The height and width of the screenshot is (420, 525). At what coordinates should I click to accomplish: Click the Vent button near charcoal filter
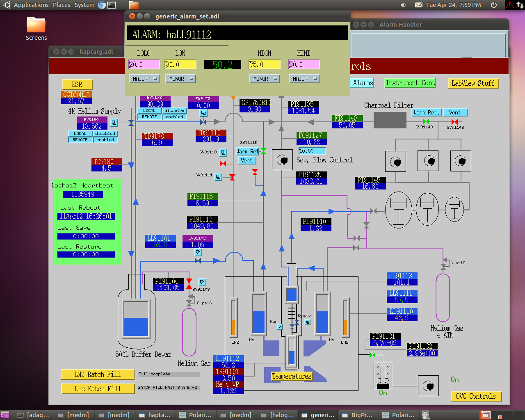(x=455, y=112)
